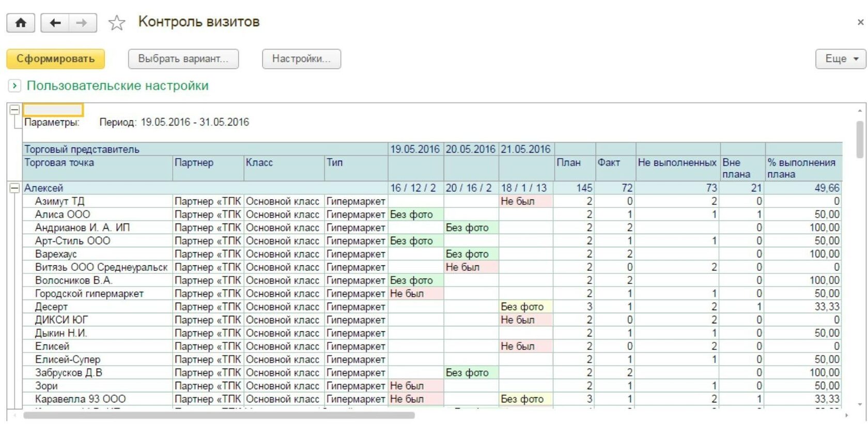Select the Зори row
The image size is (868, 424).
coord(432,386)
